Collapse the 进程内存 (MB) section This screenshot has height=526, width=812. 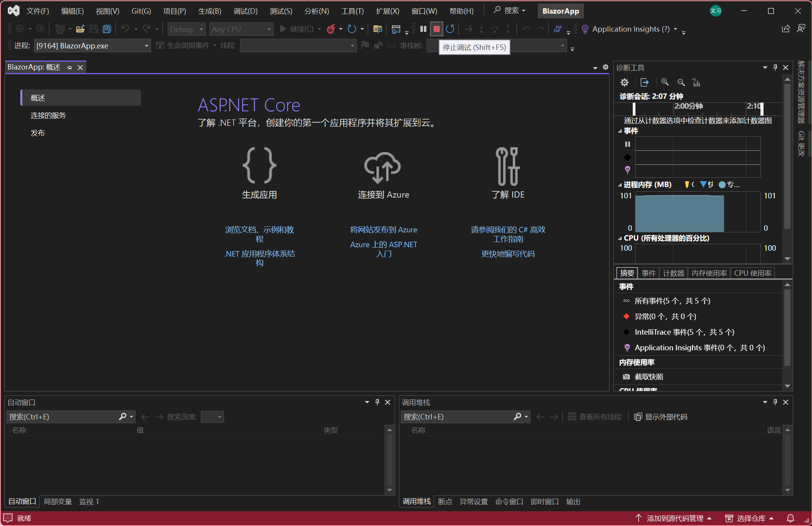click(620, 185)
